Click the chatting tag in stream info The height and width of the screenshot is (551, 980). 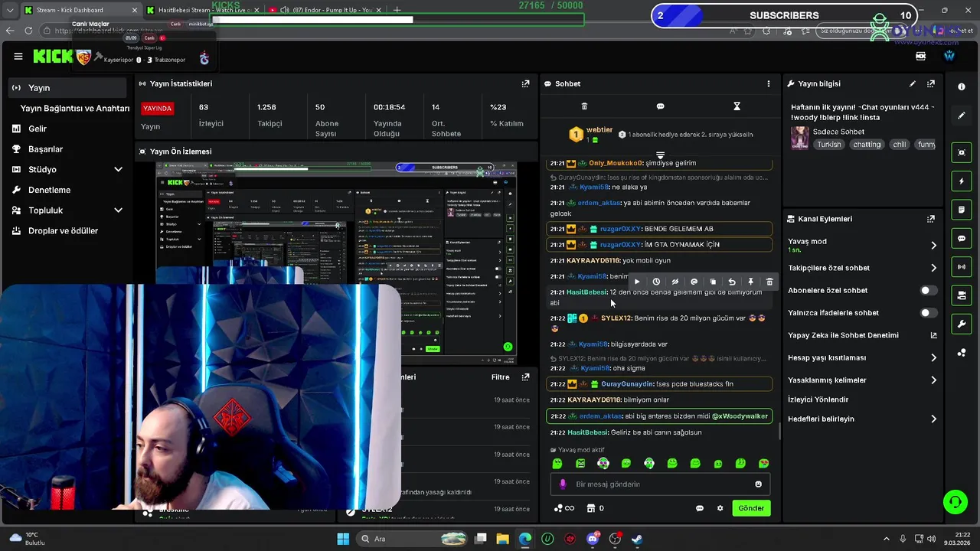(867, 145)
